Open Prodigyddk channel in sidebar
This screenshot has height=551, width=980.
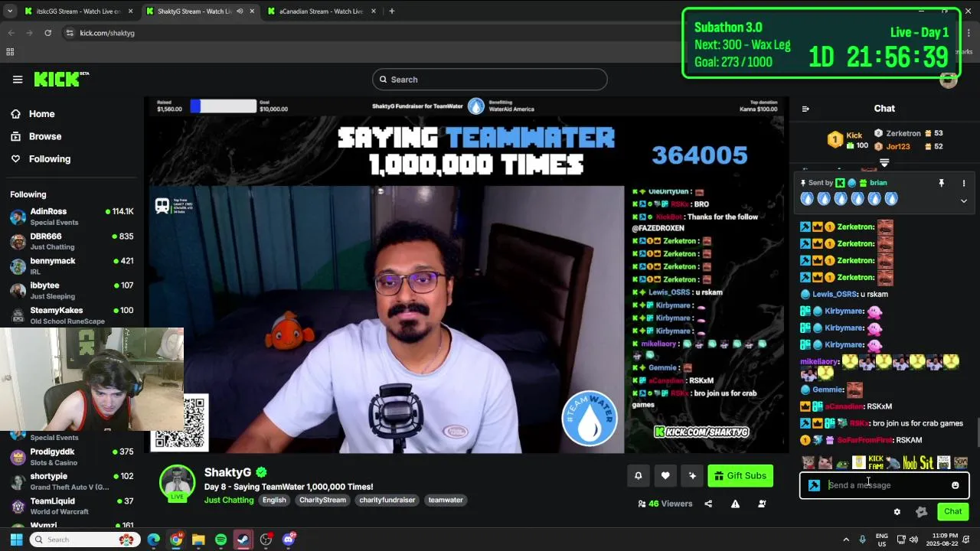click(72, 457)
